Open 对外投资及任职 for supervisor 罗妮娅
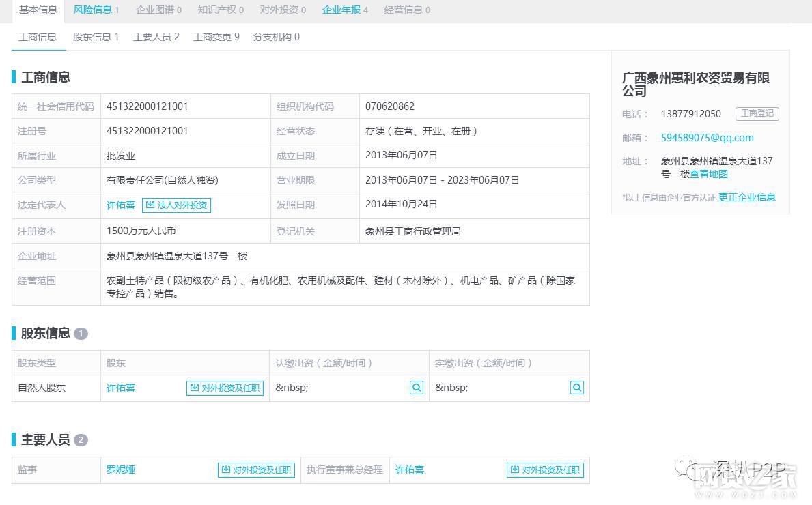The width and height of the screenshot is (812, 505). click(x=256, y=470)
